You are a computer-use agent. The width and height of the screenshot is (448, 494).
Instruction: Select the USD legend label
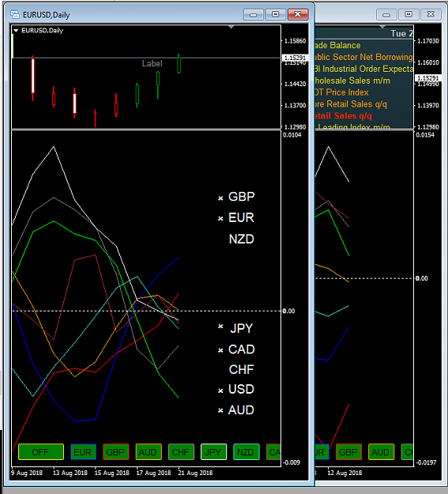click(x=241, y=390)
